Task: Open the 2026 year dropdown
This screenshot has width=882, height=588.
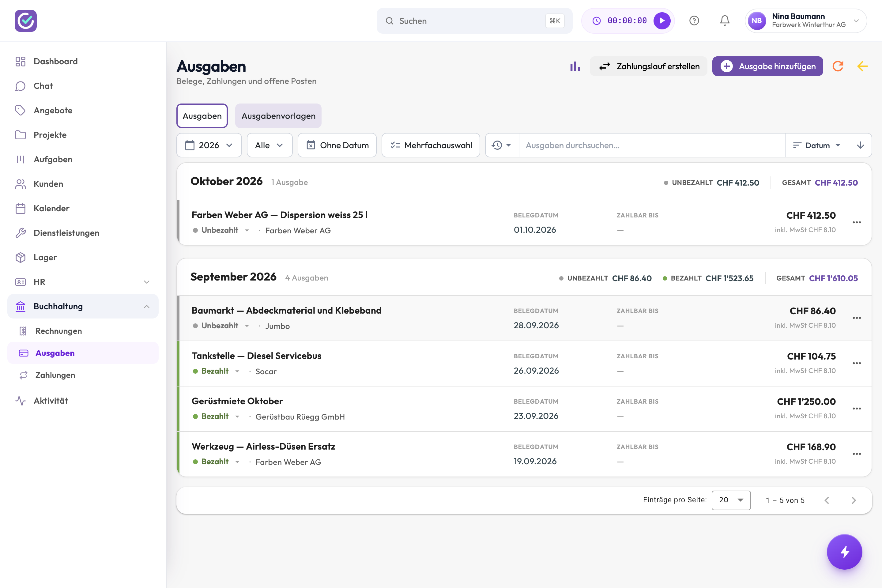Action: point(209,145)
